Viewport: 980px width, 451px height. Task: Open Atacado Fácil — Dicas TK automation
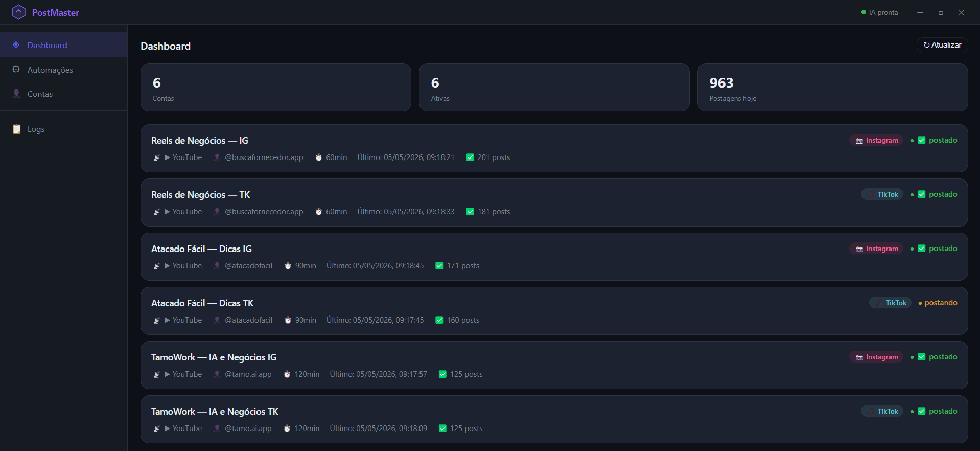(554, 311)
